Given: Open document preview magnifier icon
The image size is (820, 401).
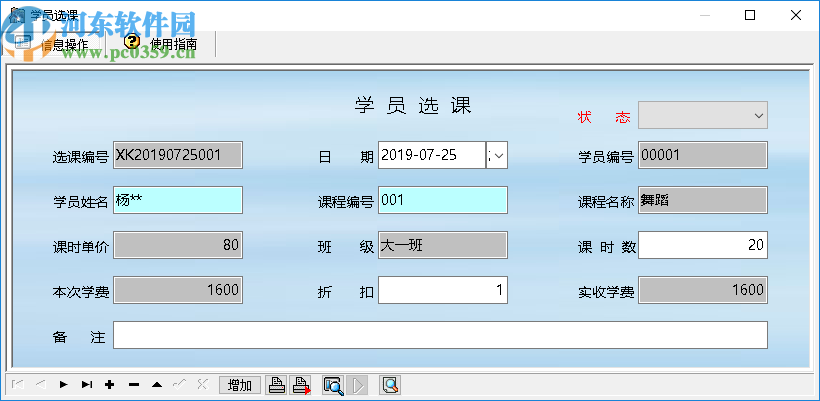Looking at the screenshot, I should (x=390, y=385).
